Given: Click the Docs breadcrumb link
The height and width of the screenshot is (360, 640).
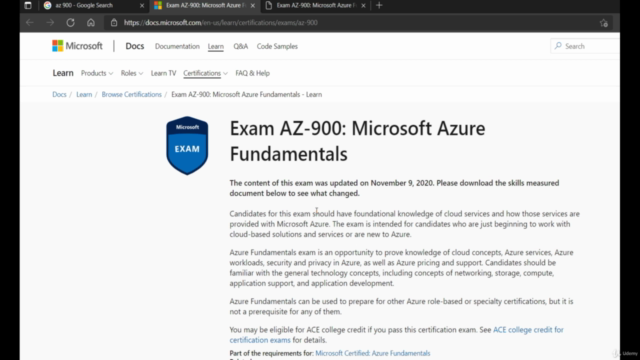Looking at the screenshot, I should point(59,94).
